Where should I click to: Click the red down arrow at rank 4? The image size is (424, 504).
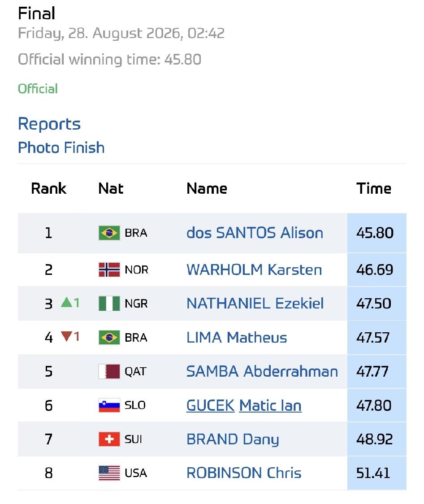coord(66,337)
